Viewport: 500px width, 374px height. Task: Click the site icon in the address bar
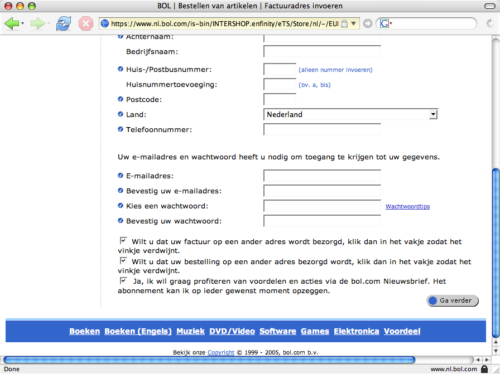click(105, 24)
